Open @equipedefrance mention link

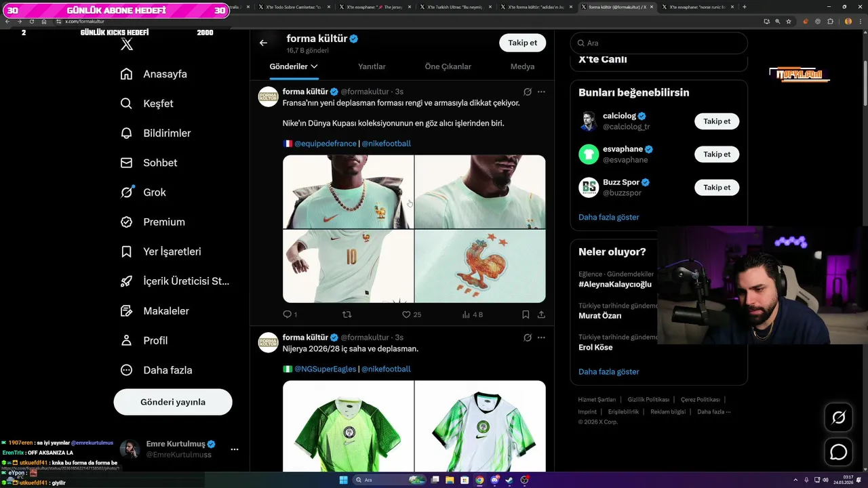point(325,144)
